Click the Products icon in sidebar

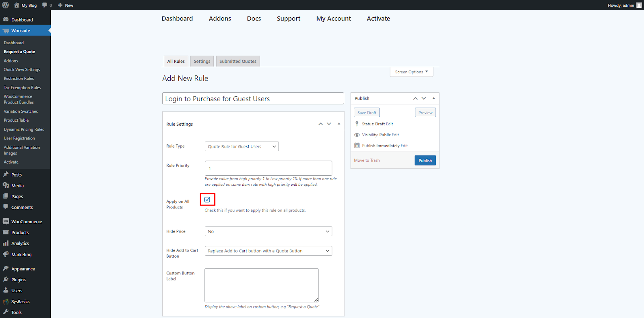point(6,232)
